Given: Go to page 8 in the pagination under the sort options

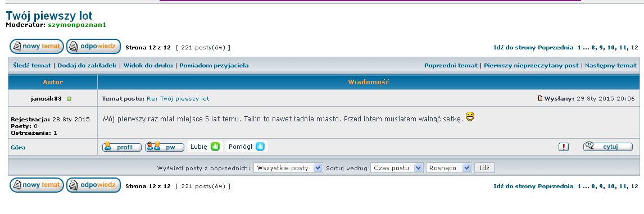Looking at the screenshot, I should click(x=593, y=186).
